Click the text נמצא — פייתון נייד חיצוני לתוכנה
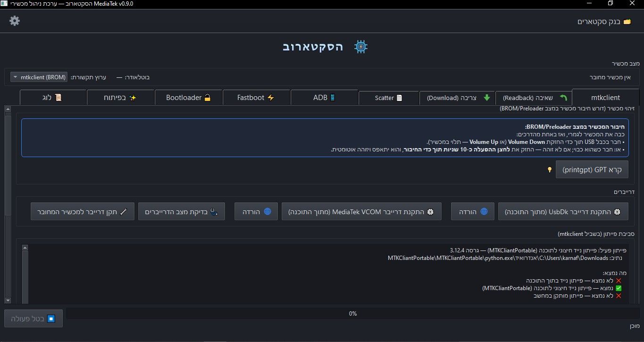This screenshot has width=644, height=342. 547,288
